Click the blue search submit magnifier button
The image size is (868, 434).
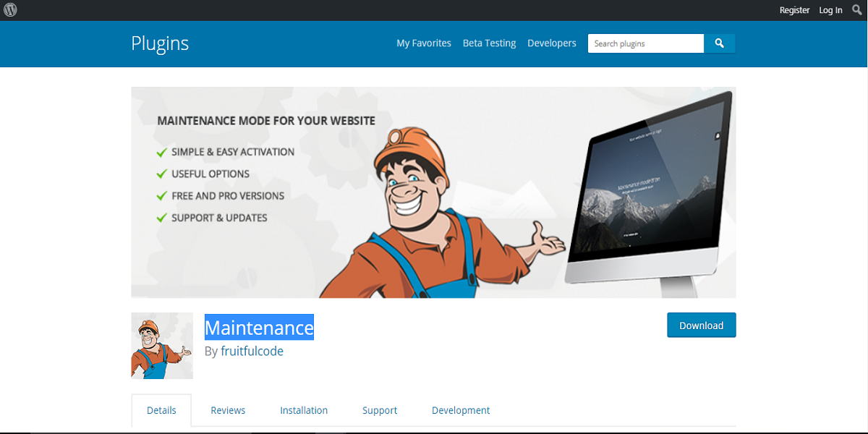pyautogui.click(x=720, y=43)
